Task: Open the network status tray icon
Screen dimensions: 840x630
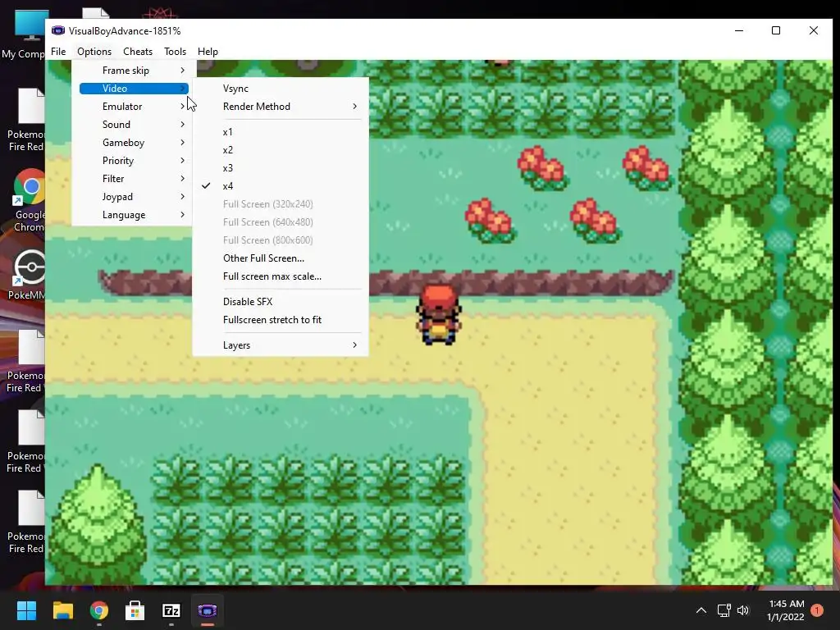Action: tap(724, 610)
